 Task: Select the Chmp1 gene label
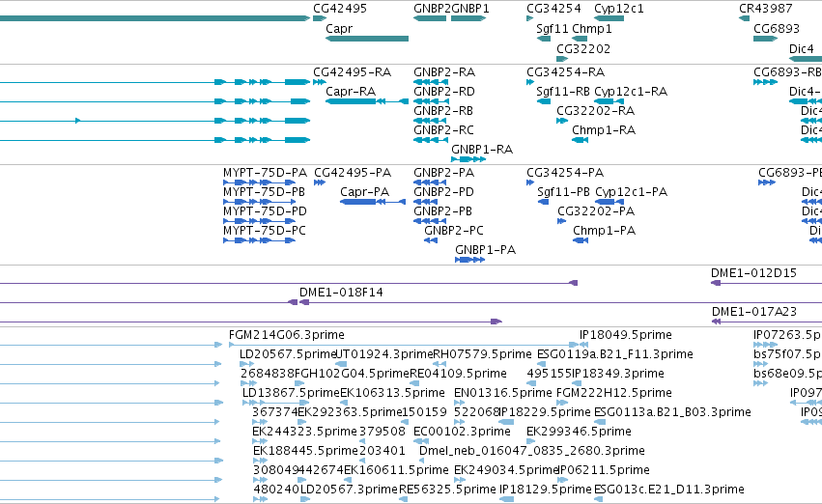tap(592, 29)
